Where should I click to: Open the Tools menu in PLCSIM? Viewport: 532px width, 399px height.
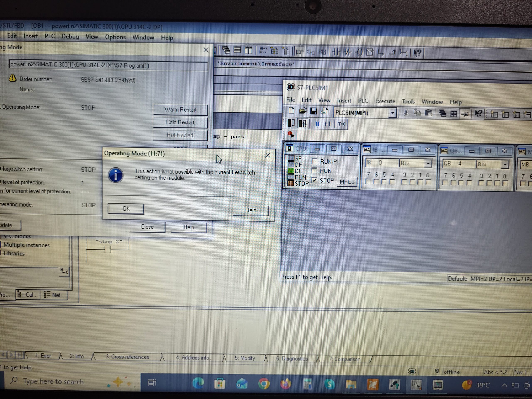408,101
